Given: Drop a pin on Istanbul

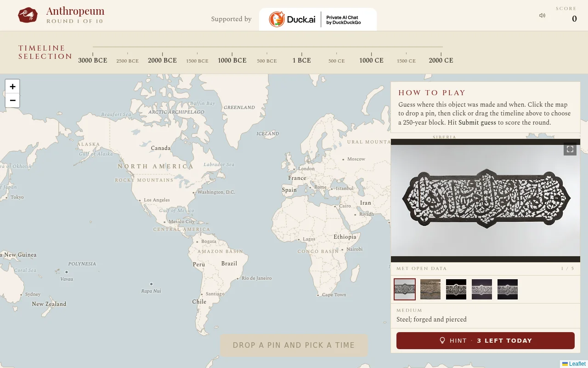Looking at the screenshot, I should click(x=345, y=188).
